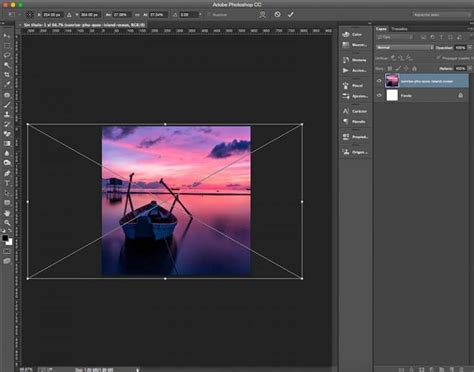Click the reference point location icon
Screen dimensions: 474x372
30,14
